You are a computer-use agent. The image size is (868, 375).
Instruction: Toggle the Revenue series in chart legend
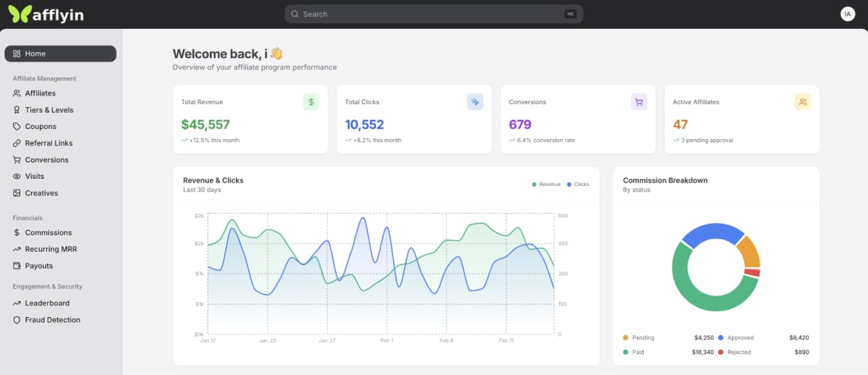[546, 185]
